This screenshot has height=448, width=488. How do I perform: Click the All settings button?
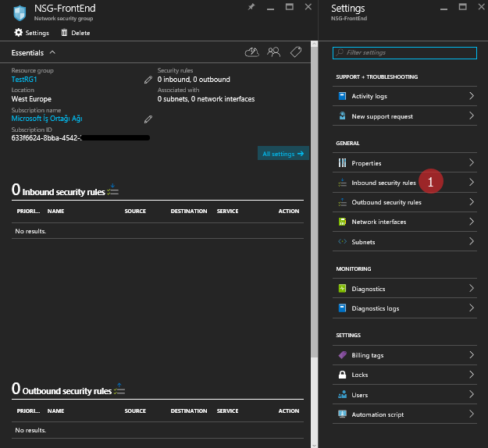tap(283, 154)
